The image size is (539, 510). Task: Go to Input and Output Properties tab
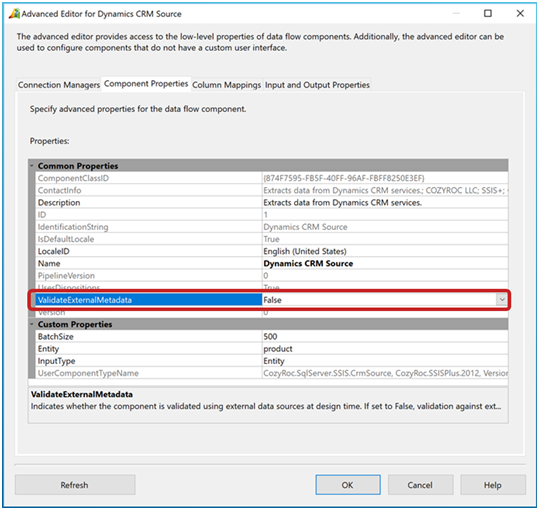click(317, 85)
